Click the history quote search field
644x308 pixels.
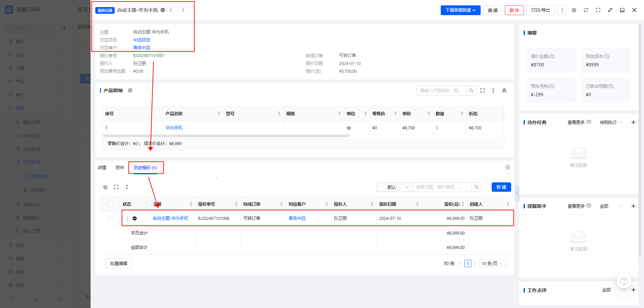click(441, 187)
